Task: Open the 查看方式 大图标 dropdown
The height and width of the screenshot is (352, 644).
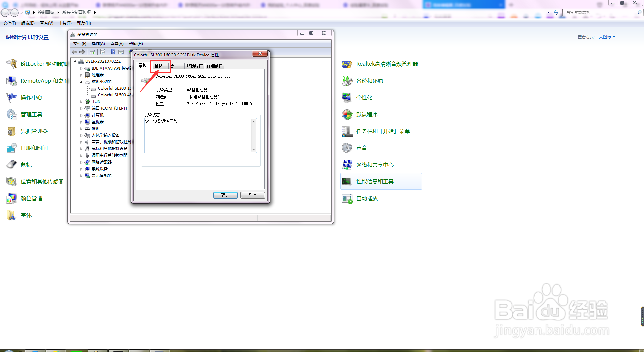Action: tap(607, 37)
